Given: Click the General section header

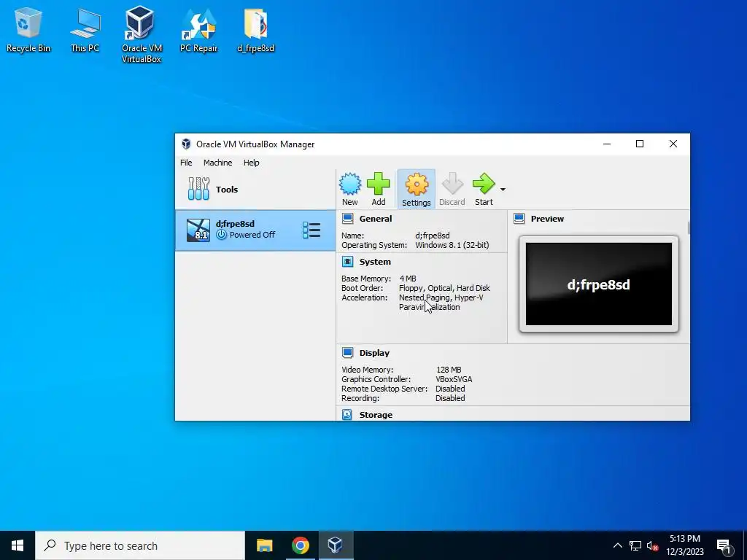Looking at the screenshot, I should point(376,219).
